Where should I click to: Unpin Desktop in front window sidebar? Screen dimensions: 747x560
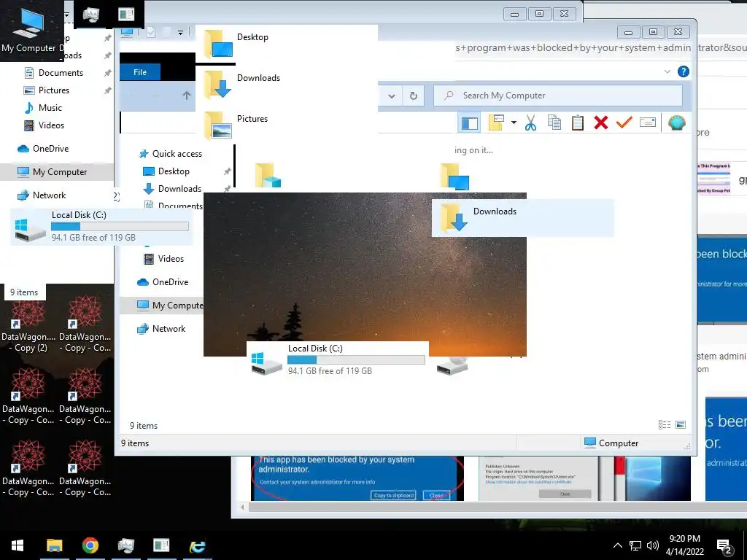point(228,171)
